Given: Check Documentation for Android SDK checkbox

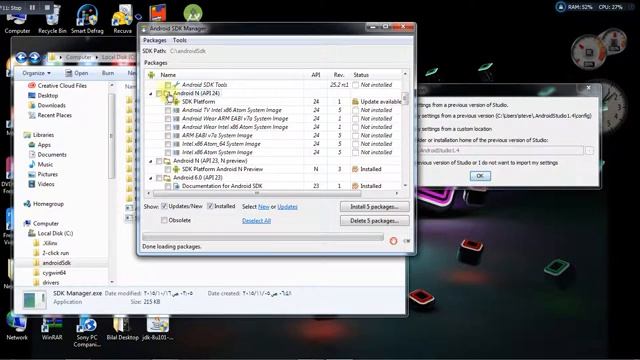Looking at the screenshot, I should 168,186.
